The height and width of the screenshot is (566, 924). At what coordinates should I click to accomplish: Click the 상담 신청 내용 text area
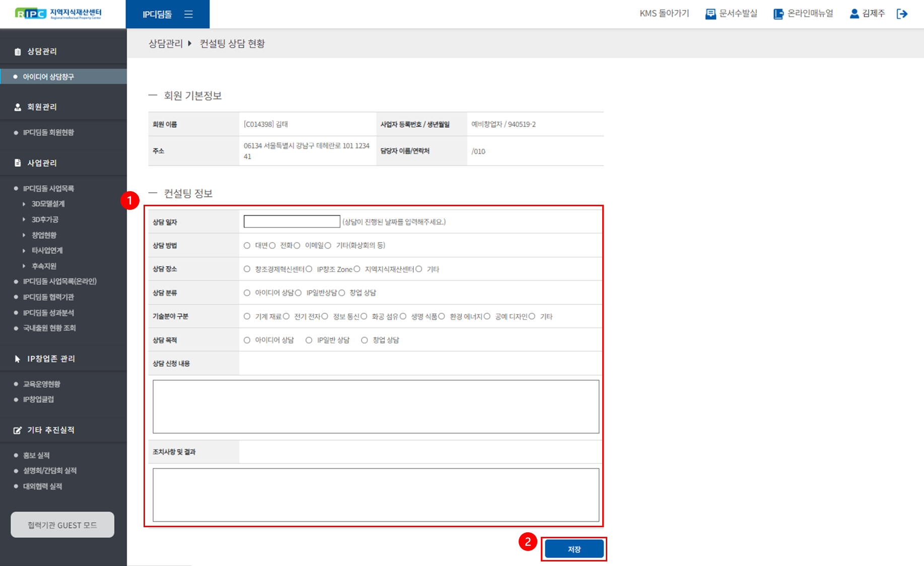[x=376, y=407]
